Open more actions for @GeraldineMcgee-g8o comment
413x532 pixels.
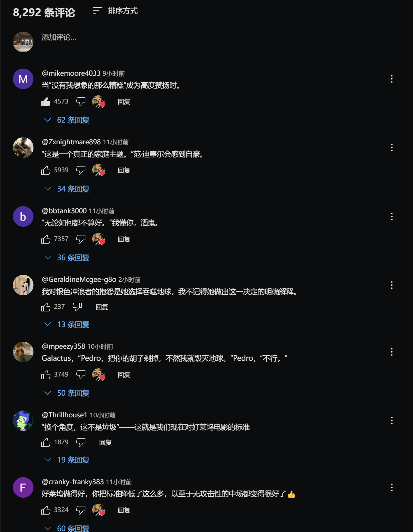392,285
